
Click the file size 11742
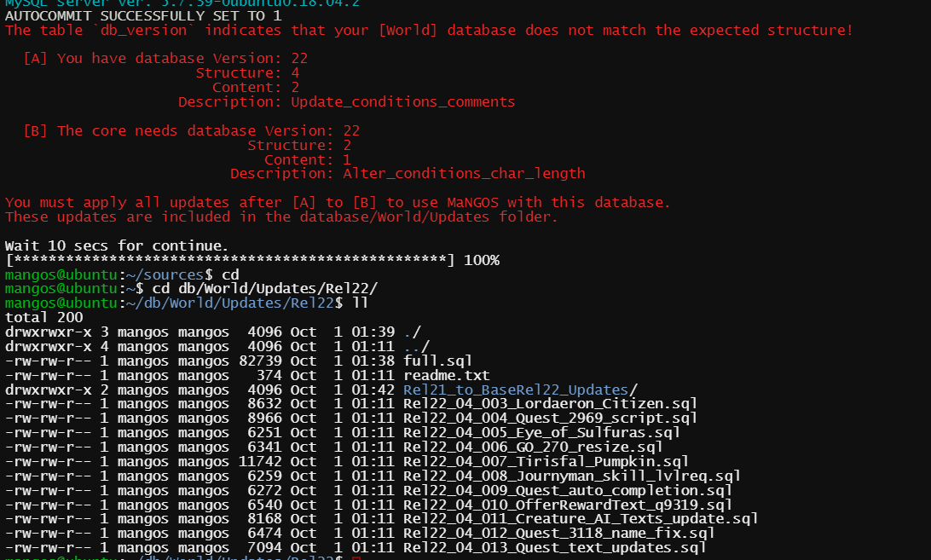click(x=260, y=461)
